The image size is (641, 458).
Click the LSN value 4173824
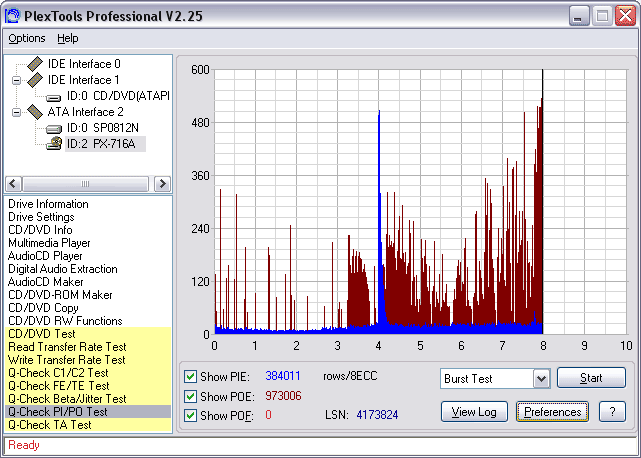point(377,415)
